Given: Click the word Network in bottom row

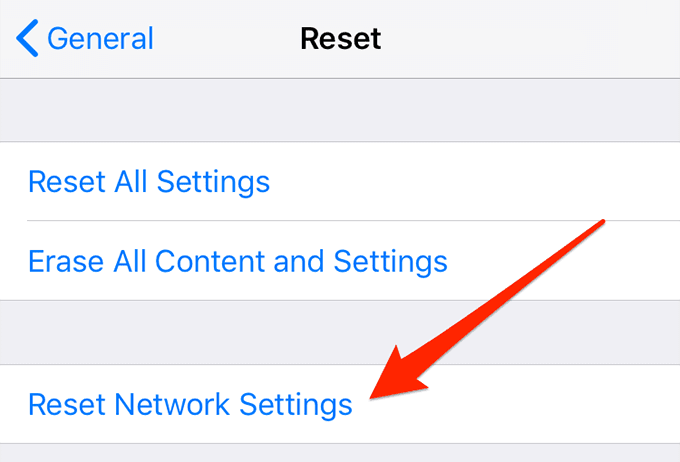Looking at the screenshot, I should (172, 404).
